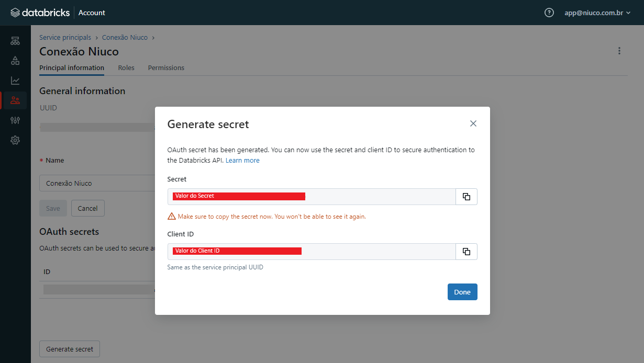Click the Generate secret button
The height and width of the screenshot is (363, 644).
tap(70, 349)
